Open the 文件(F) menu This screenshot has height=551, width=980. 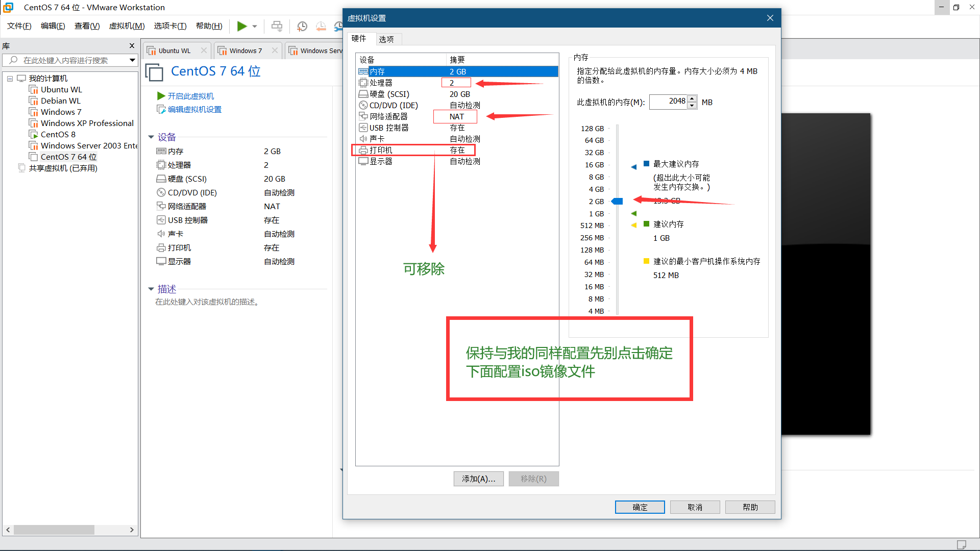click(19, 26)
